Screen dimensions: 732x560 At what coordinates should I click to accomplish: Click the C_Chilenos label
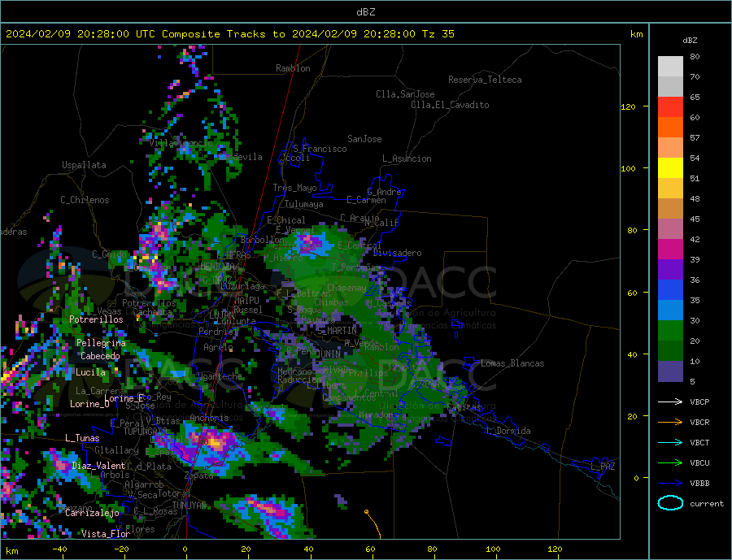pos(85,200)
